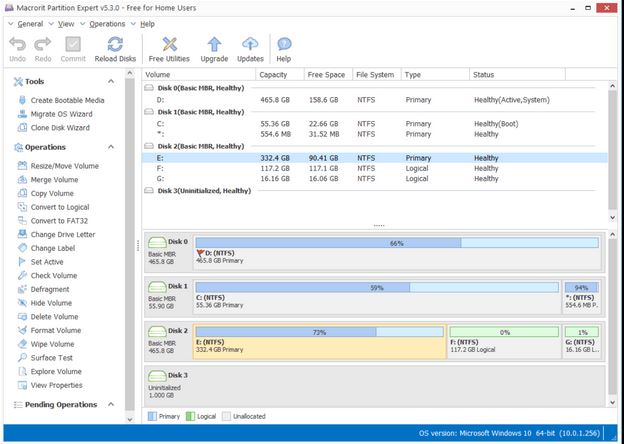Select G: partition block in Disk 2 map
The image size is (624, 444).
pos(582,341)
